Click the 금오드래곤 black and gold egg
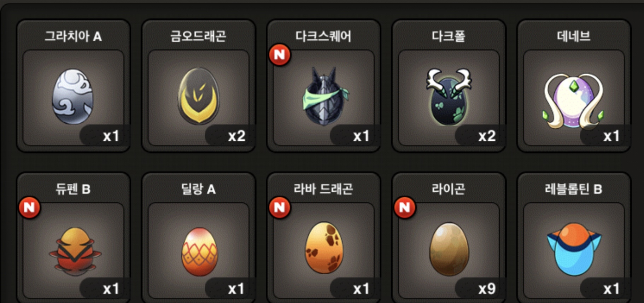Image resolution: width=644 pixels, height=303 pixels. coord(199,96)
